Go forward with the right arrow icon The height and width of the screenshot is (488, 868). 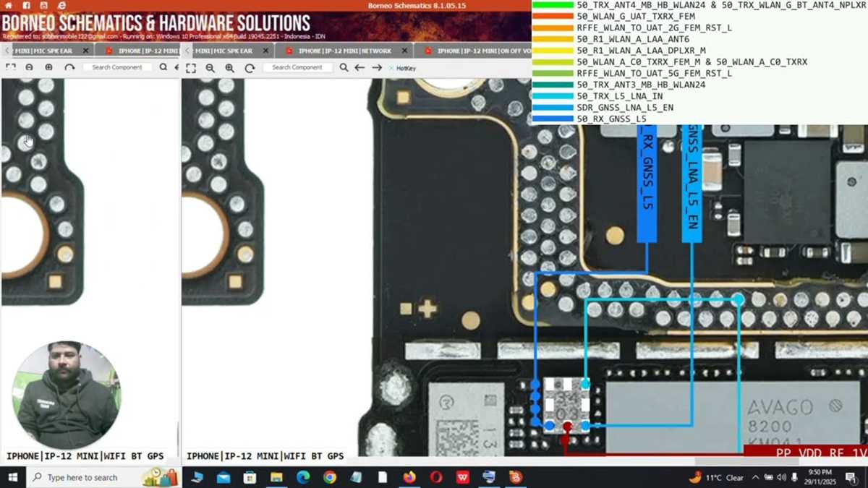coord(377,68)
